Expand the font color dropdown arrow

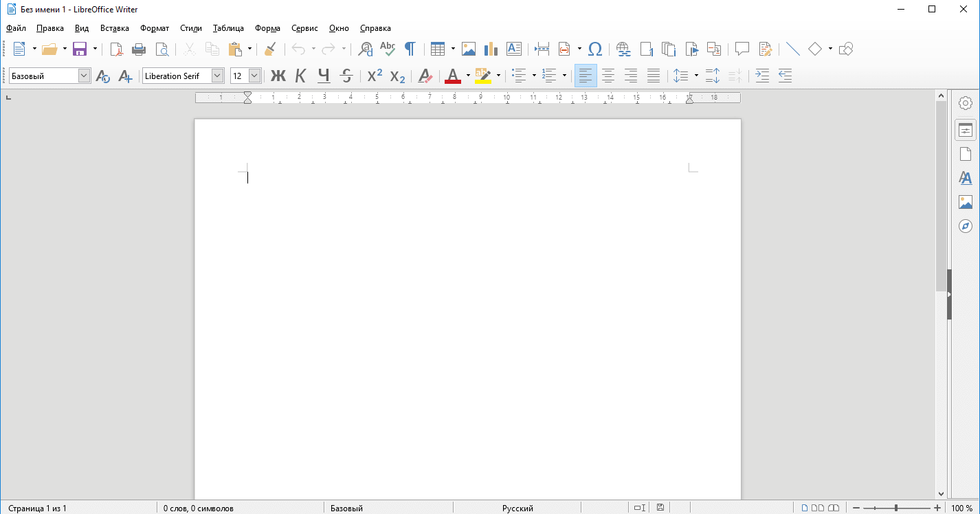point(468,76)
